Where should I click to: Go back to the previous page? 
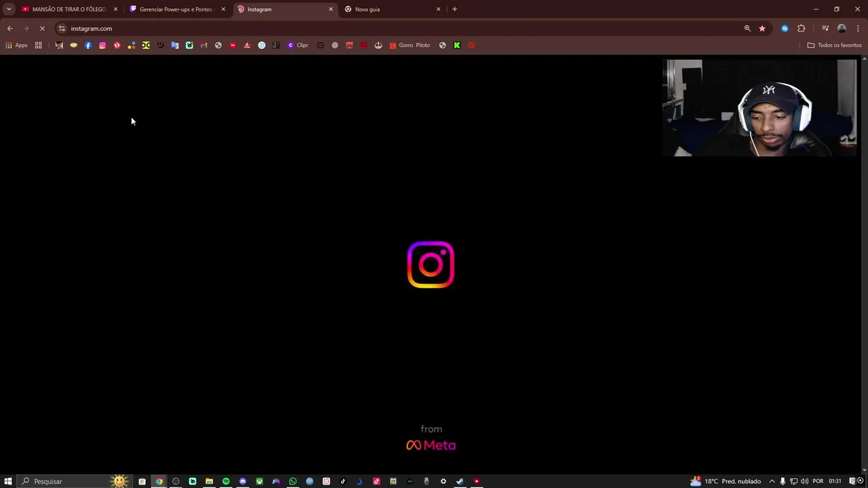[9, 28]
